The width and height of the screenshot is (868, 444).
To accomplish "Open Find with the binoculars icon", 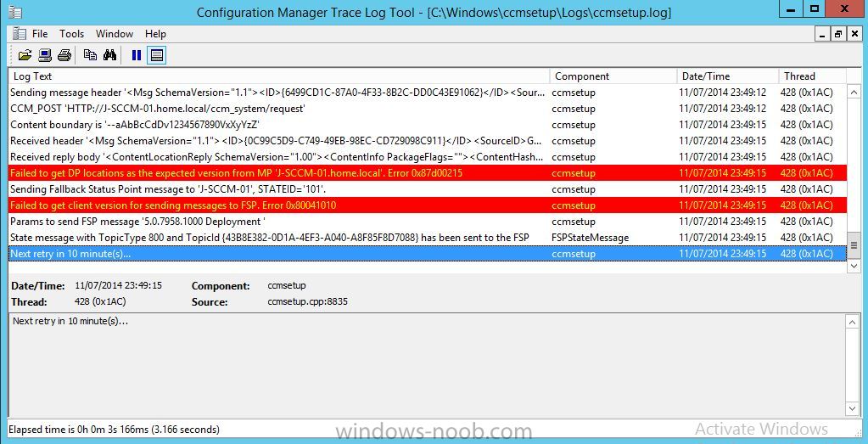I will (x=109, y=55).
